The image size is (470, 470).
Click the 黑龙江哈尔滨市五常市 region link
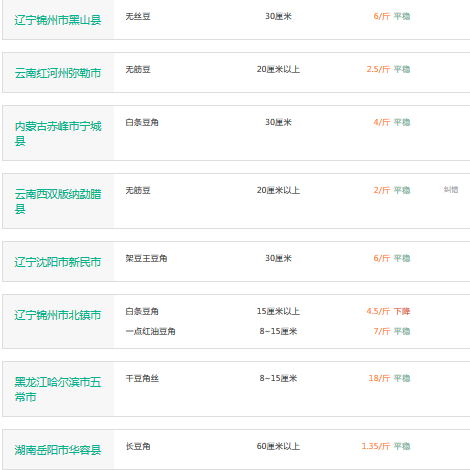(58, 389)
